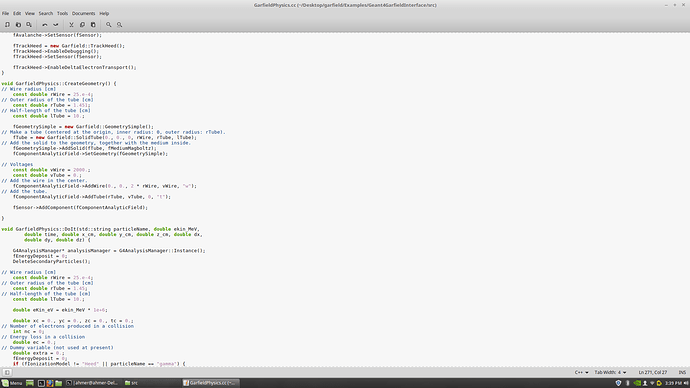Open the Tab Width dropdown
The image size is (690, 388).
(610, 372)
